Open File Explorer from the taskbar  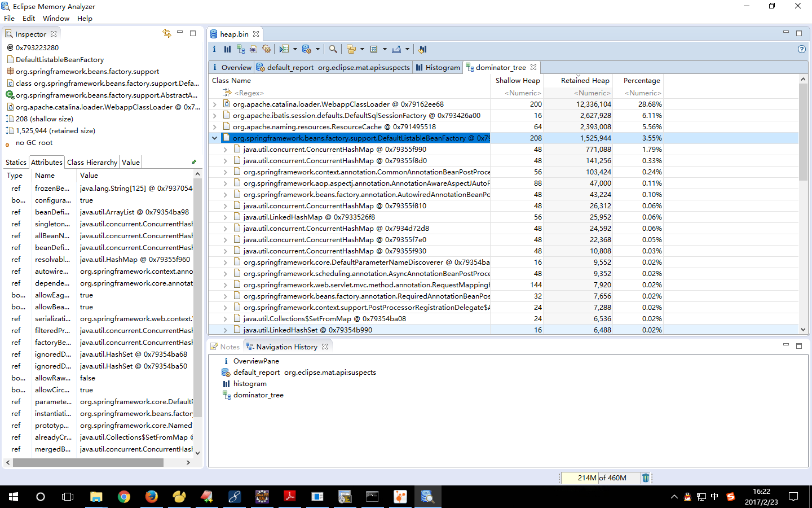pos(96,497)
